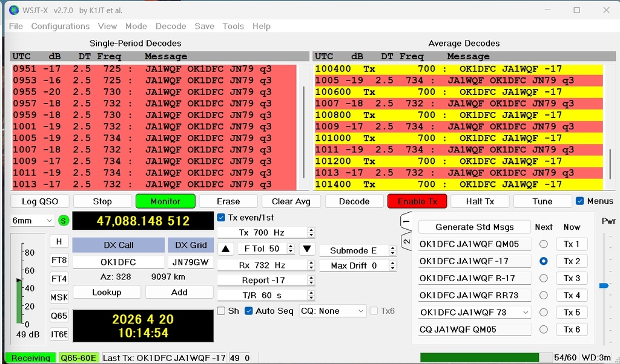Open the Tools menu
The image size is (620, 364).
pos(233,26)
